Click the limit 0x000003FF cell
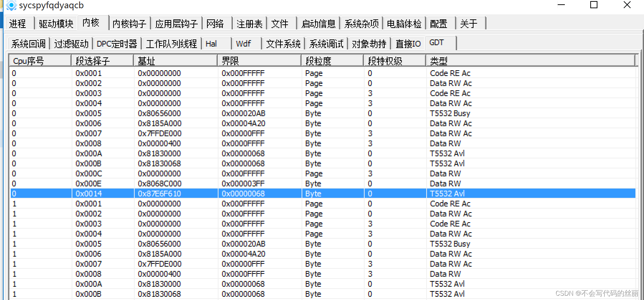This screenshot has height=300, width=644. [243, 184]
